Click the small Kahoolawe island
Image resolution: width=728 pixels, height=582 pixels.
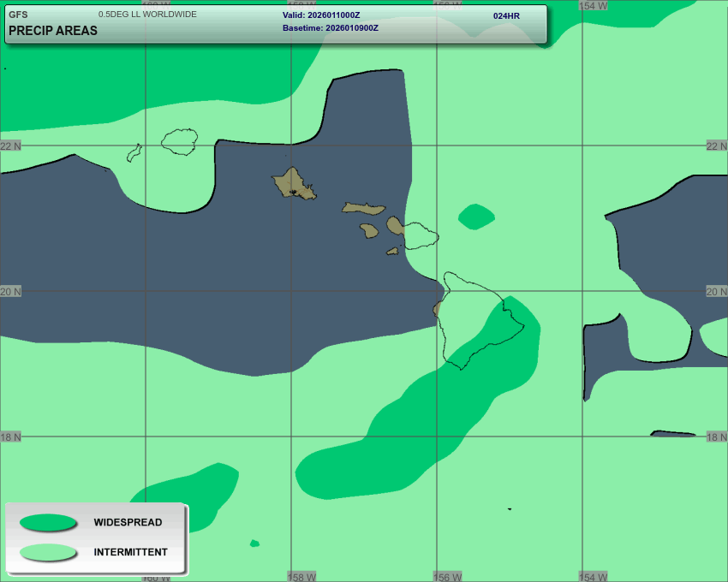(x=392, y=251)
